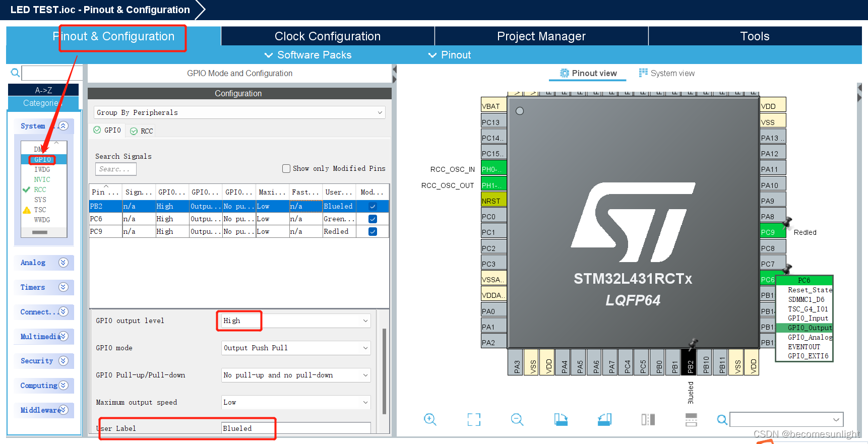Expand the Timers category
Viewport: 868px width, 444px height.
tap(63, 287)
